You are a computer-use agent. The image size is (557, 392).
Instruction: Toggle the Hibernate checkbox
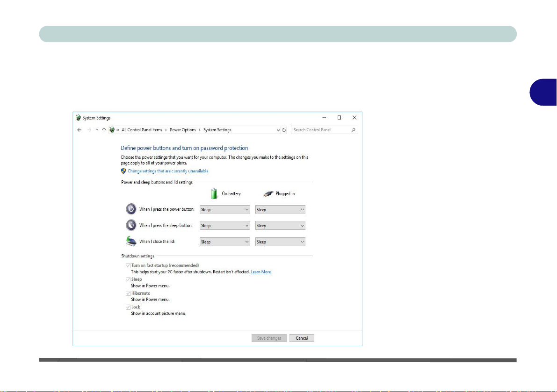pyautogui.click(x=128, y=293)
